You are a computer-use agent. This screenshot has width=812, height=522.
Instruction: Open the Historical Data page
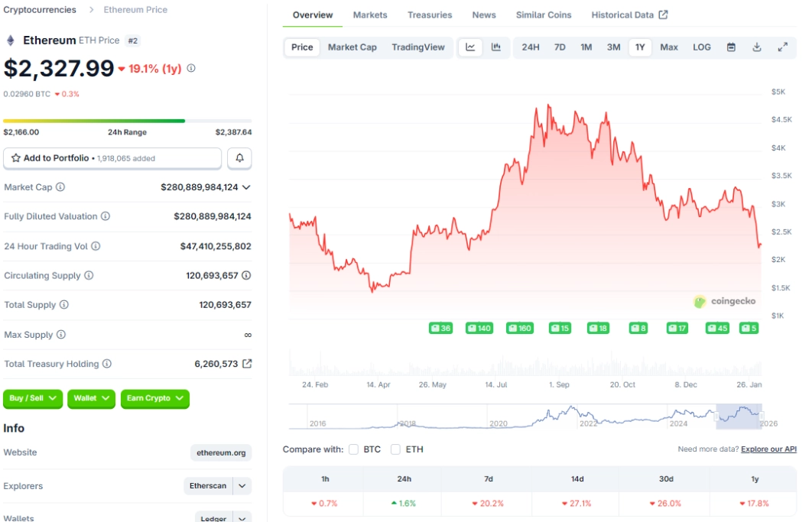622,15
